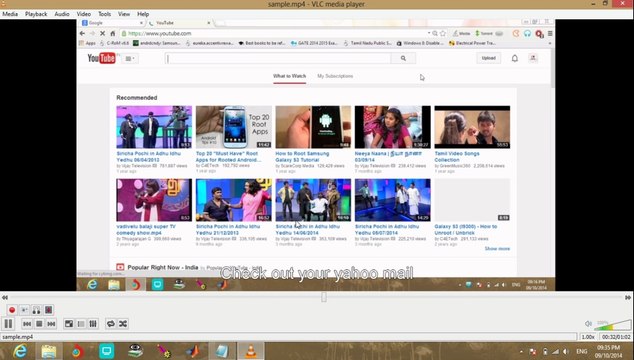Toggle fullscreen video mode
This screenshot has height=360, width=634.
69,324
